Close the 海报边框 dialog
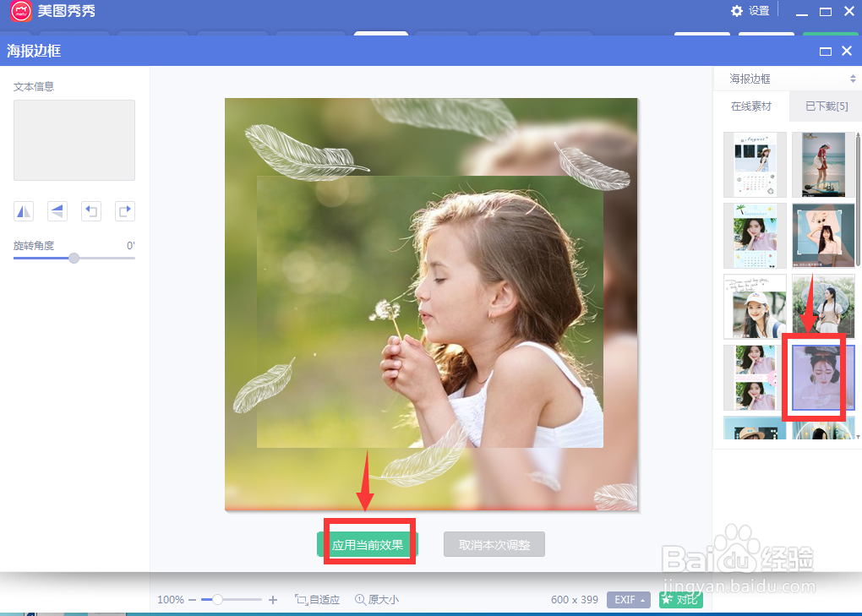Screen dimensions: 862x616 point(847,51)
